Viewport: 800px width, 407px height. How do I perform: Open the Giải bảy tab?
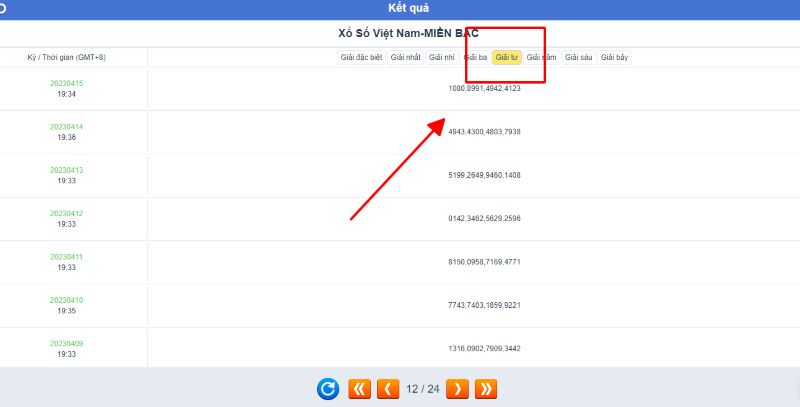(614, 58)
